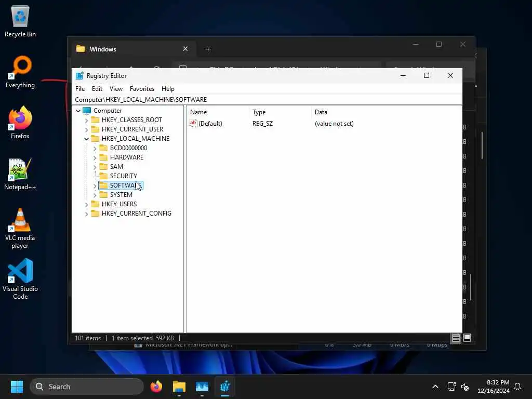Click the muted volume tray icon
The image size is (532, 399).
(x=465, y=387)
